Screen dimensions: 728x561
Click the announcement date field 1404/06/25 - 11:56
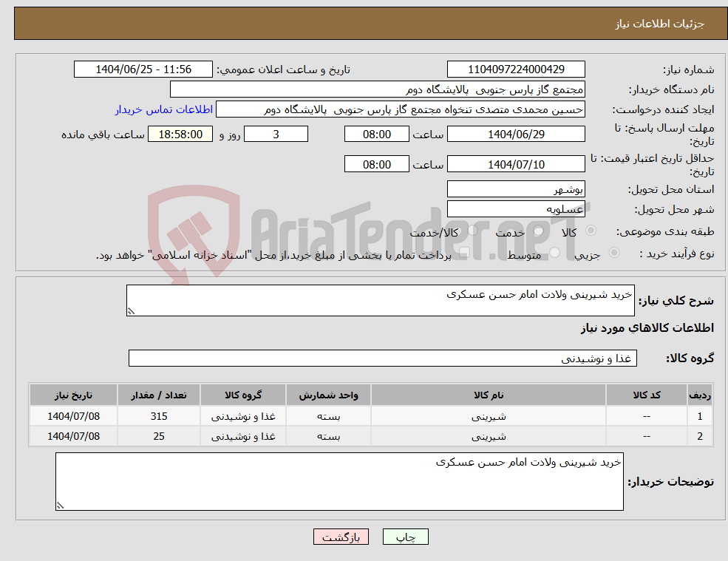(x=143, y=69)
